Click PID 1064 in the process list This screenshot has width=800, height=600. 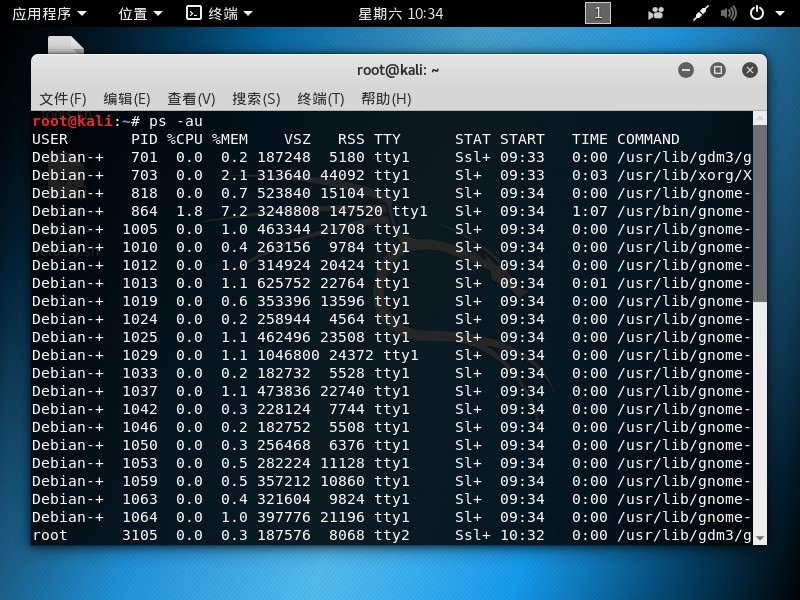tap(140, 517)
